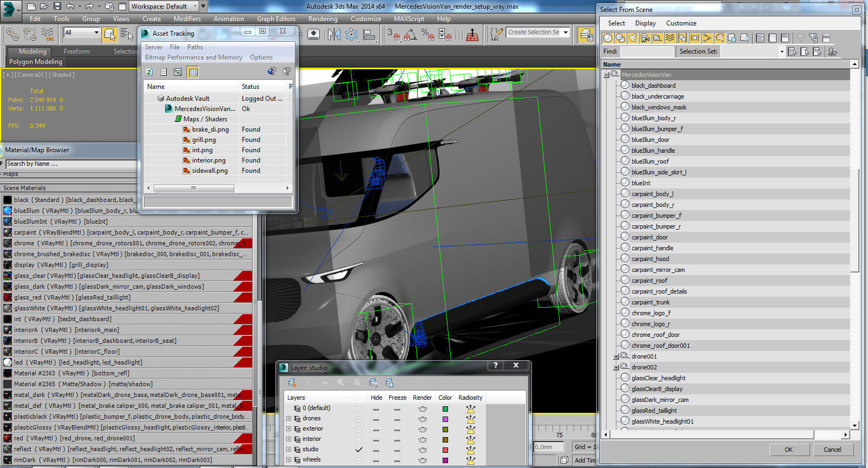Click Refresh icon in Asset Tracking
The height and width of the screenshot is (468, 868).
click(x=149, y=72)
